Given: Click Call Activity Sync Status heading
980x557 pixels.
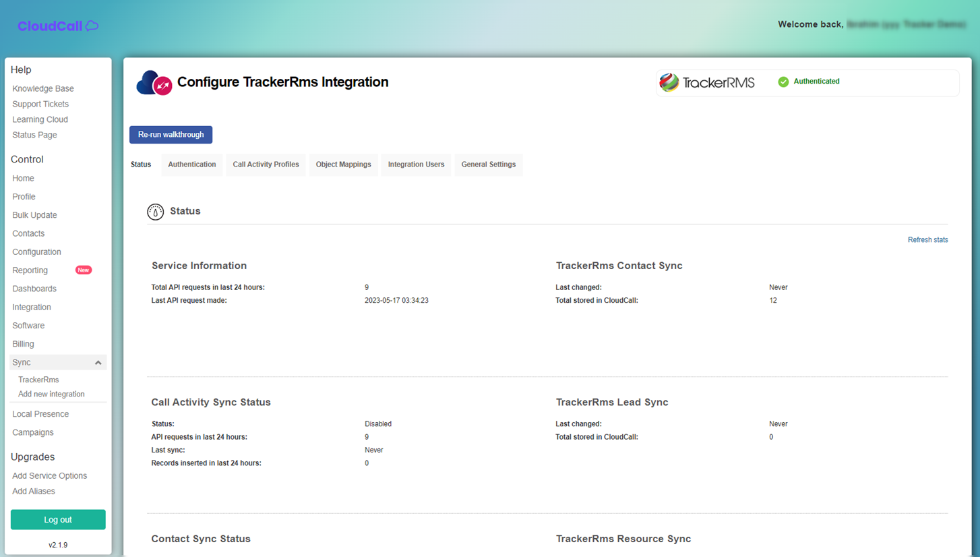Looking at the screenshot, I should [x=211, y=403].
